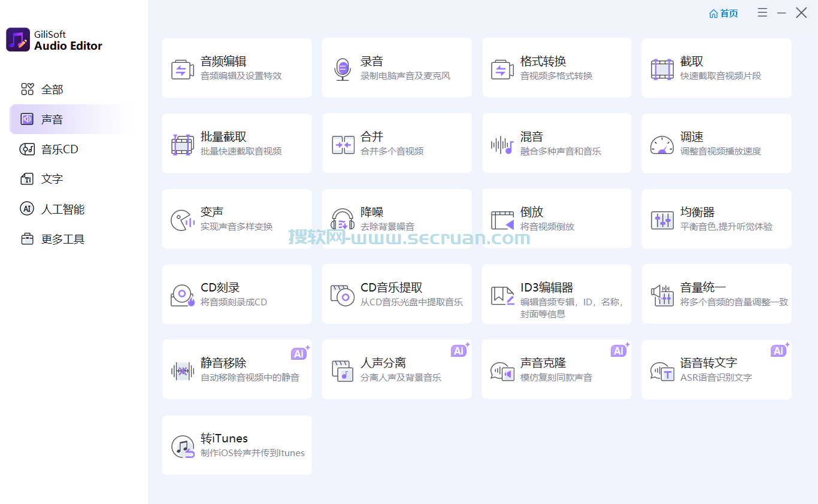The height and width of the screenshot is (504, 818).
Task: Click the 录音 microphone icon
Action: (342, 69)
